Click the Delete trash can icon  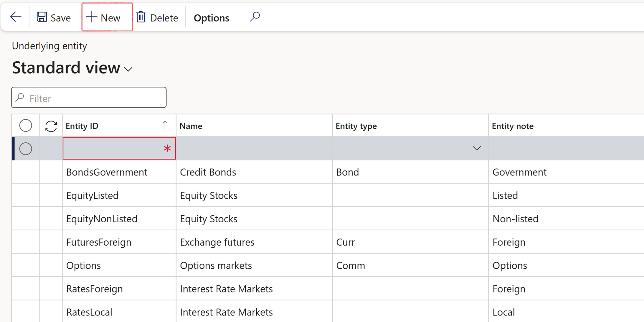(141, 17)
